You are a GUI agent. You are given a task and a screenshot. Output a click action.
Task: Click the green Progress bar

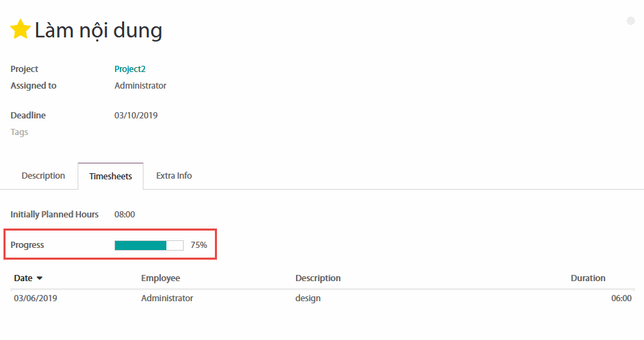click(148, 245)
